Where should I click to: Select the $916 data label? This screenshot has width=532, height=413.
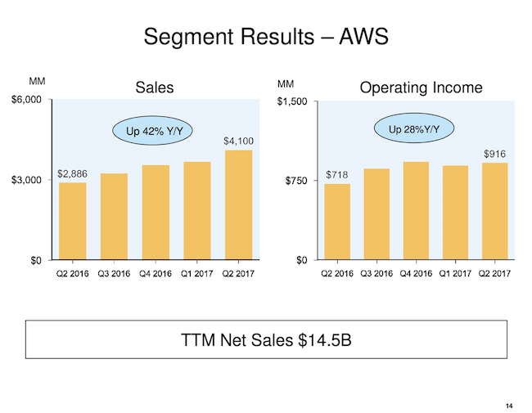click(494, 153)
